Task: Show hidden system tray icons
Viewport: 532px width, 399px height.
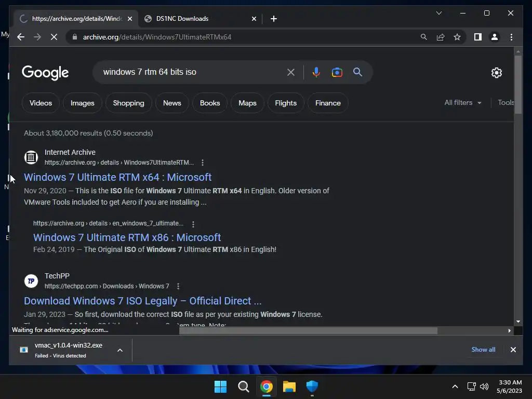Action: tap(455, 387)
